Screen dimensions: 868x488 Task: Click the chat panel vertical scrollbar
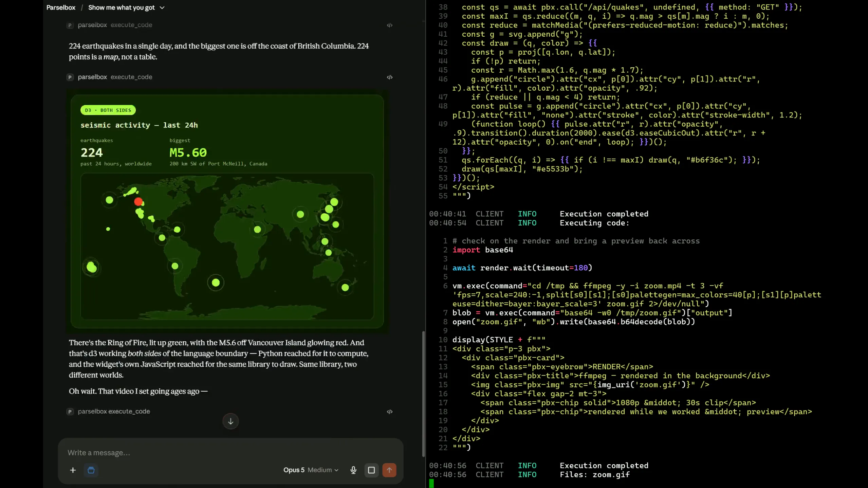click(423, 393)
